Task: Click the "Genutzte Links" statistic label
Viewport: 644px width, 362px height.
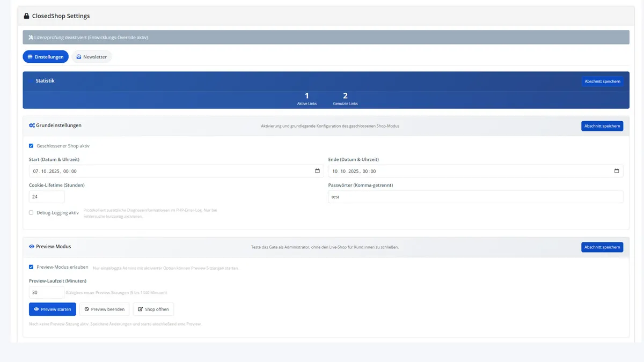Action: point(345,104)
